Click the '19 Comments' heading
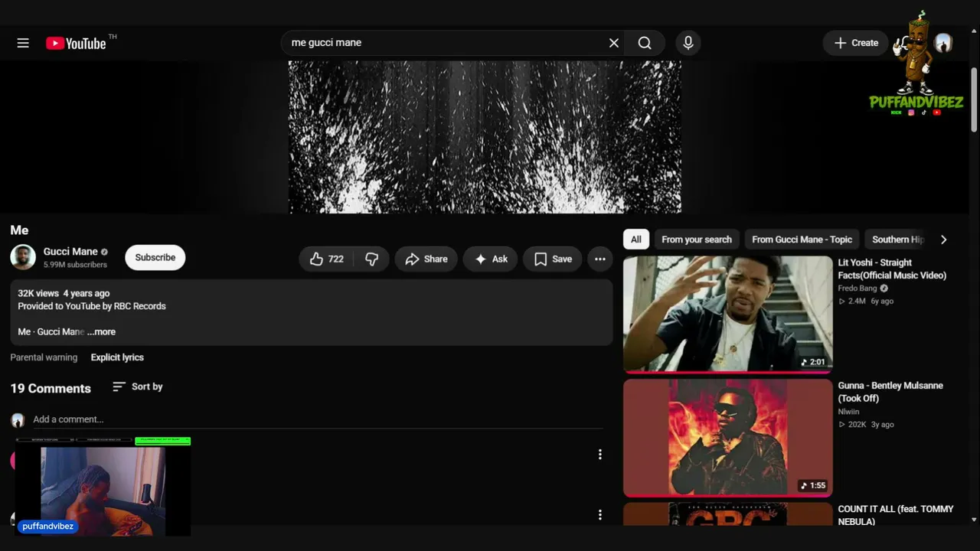This screenshot has height=551, width=980. click(51, 388)
